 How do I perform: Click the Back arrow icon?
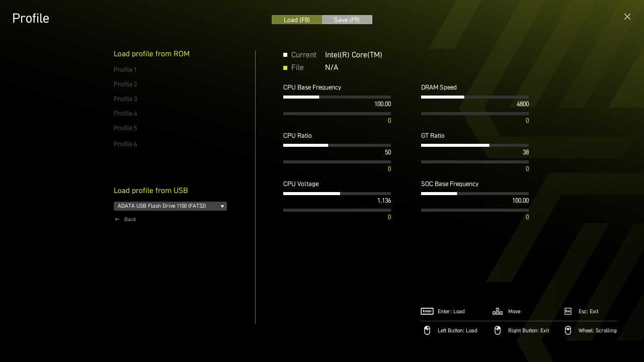[117, 219]
